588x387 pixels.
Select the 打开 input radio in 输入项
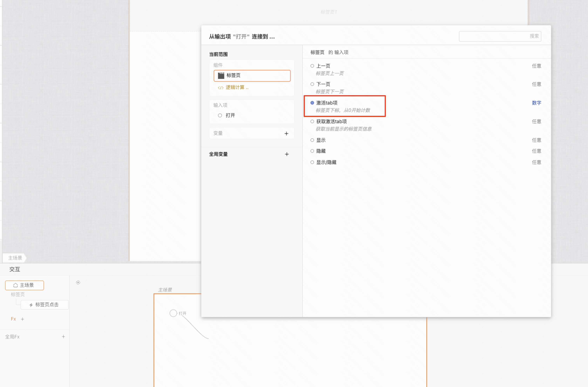click(x=220, y=115)
